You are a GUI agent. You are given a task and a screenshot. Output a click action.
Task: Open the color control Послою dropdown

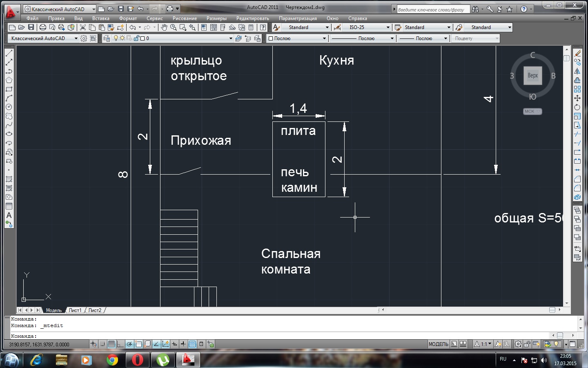[324, 38]
